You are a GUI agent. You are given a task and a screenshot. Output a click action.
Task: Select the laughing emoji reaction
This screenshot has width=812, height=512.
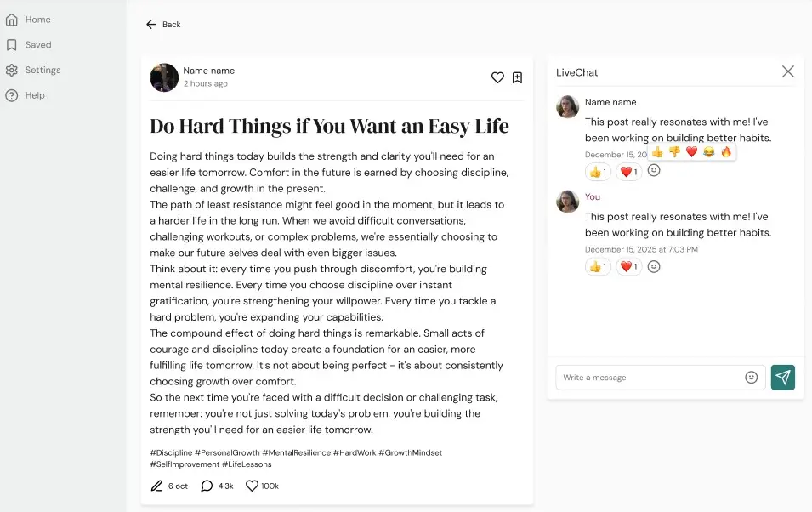pyautogui.click(x=708, y=152)
